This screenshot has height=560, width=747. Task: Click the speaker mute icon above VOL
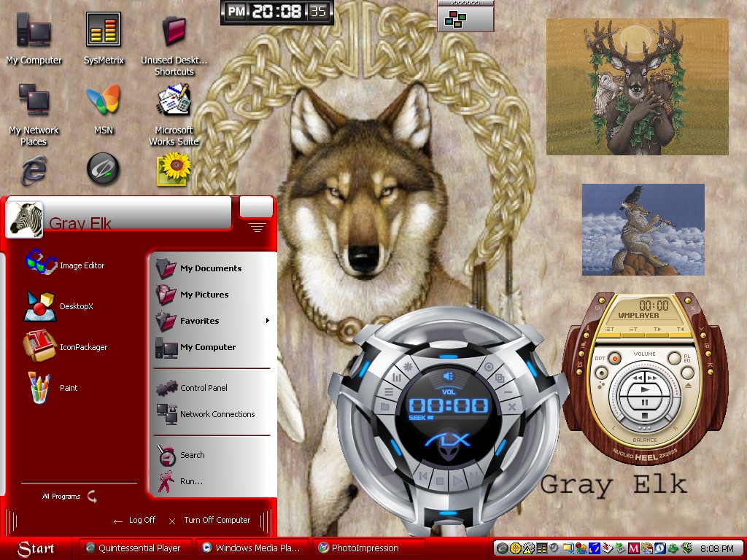(x=449, y=376)
